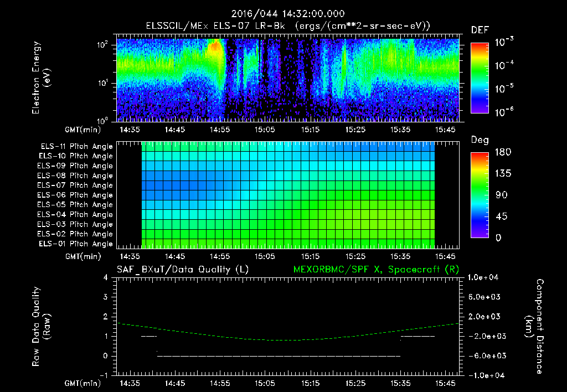Click the 135 tick on Deg colorbar

point(503,174)
